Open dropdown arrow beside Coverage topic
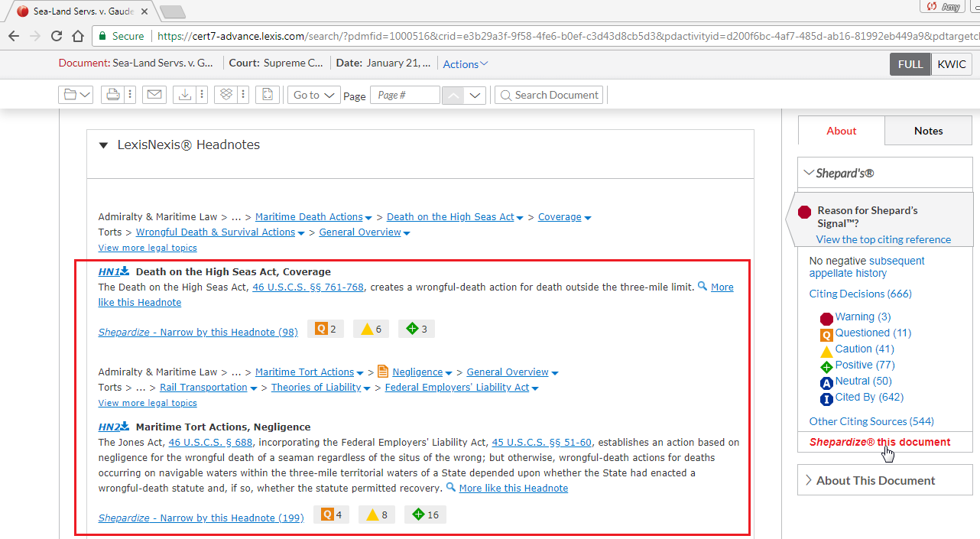This screenshot has height=539, width=980. click(x=587, y=218)
